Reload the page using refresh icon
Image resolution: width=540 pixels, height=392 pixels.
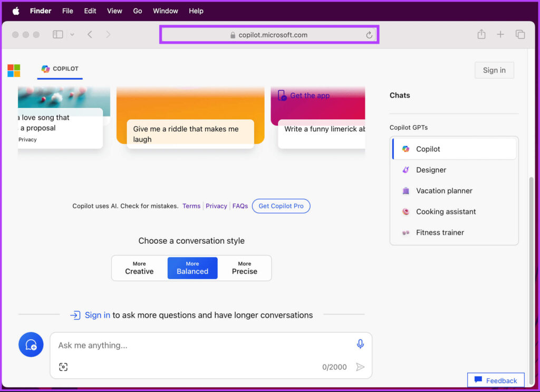369,35
